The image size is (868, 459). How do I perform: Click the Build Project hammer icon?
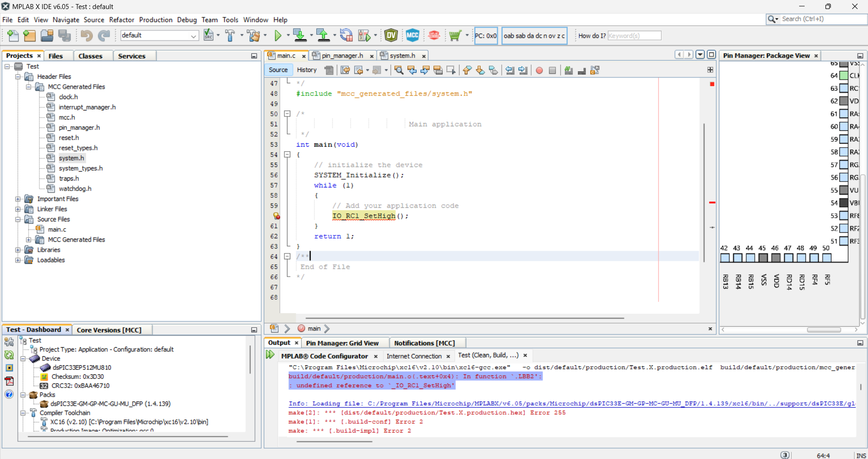(x=230, y=35)
